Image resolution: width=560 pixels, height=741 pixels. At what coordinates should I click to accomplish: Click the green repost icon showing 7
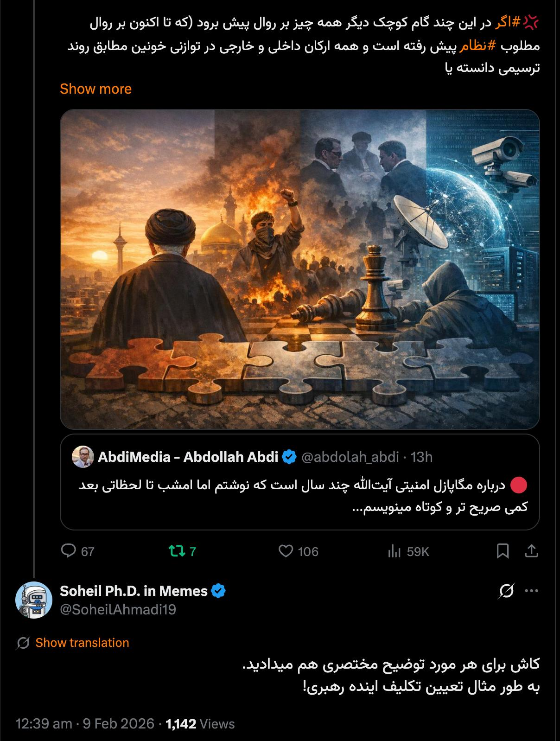point(176,551)
